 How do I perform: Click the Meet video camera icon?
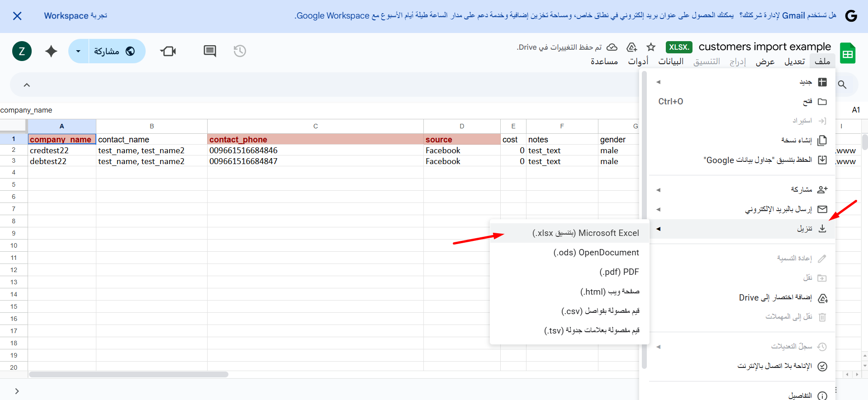point(168,51)
